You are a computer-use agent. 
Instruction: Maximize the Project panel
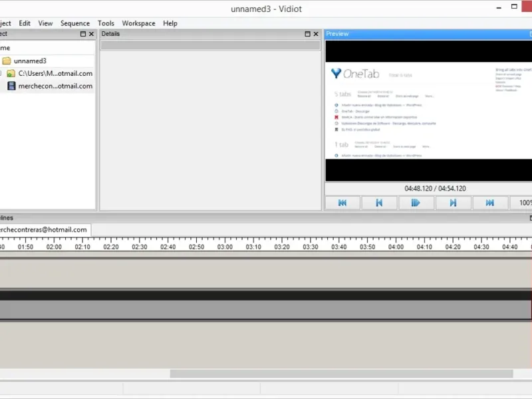click(82, 34)
